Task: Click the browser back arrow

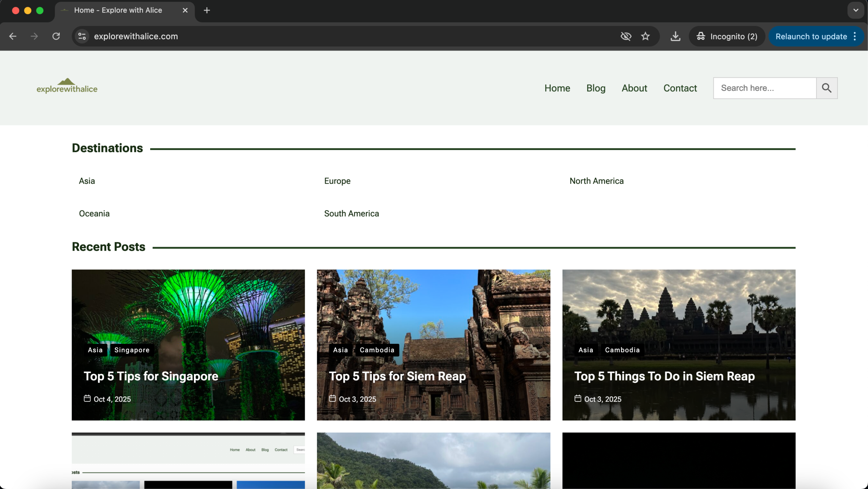Action: click(x=13, y=36)
